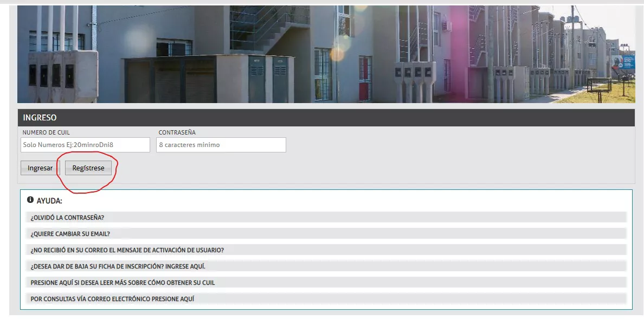Expand ¿Quiere cambiar su email? section
644x319 pixels.
click(x=70, y=234)
